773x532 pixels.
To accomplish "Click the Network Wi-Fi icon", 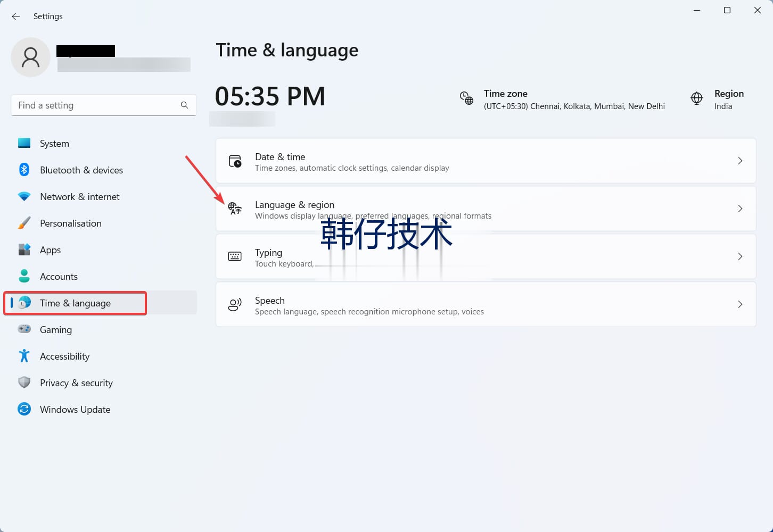I will (24, 196).
